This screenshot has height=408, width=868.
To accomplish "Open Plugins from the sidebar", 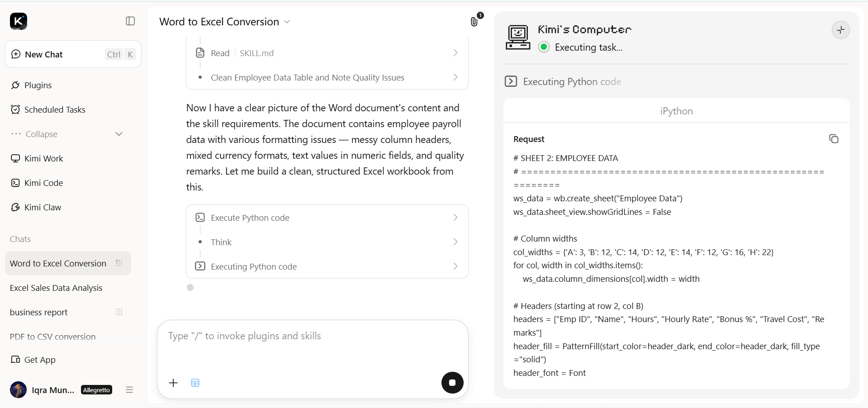I will (x=38, y=85).
